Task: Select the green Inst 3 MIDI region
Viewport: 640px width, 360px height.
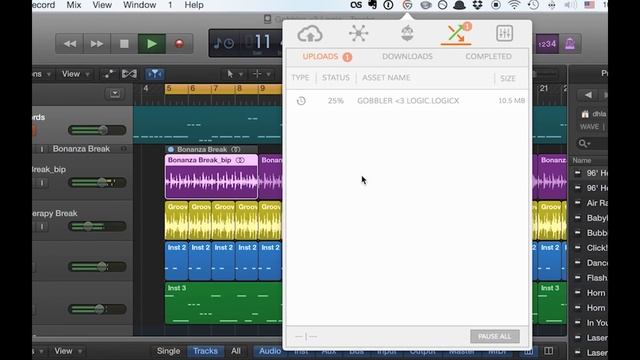Action: 223,303
